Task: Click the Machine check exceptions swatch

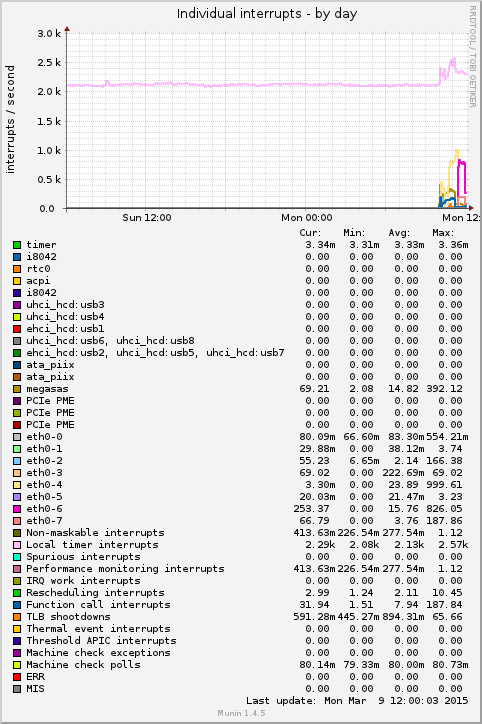Action: coord(17,653)
